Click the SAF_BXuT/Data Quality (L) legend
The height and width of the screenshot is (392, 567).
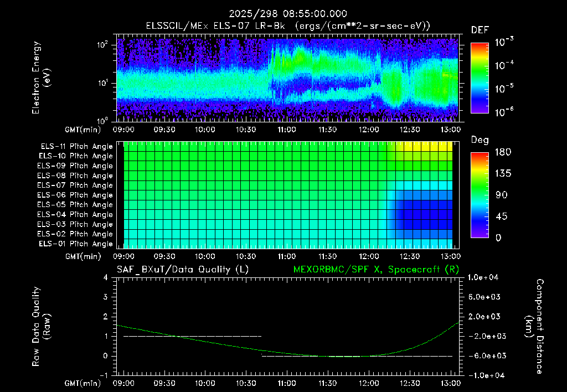[183, 270]
